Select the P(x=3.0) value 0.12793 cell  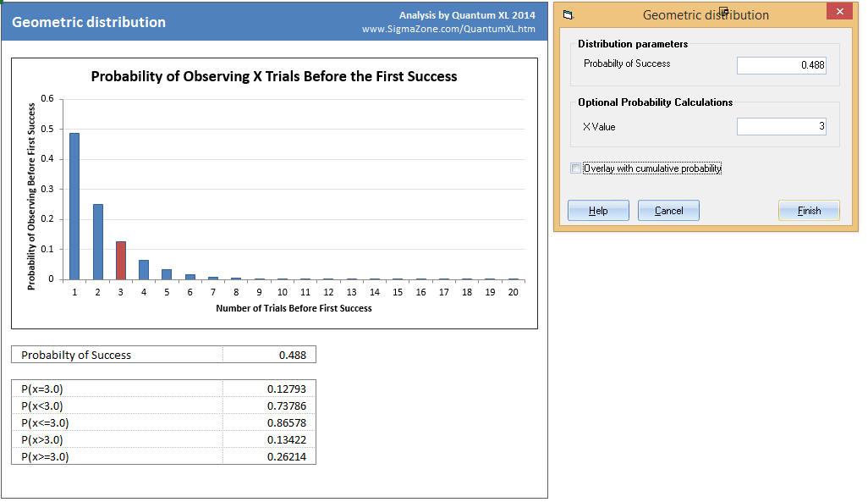pyautogui.click(x=269, y=389)
